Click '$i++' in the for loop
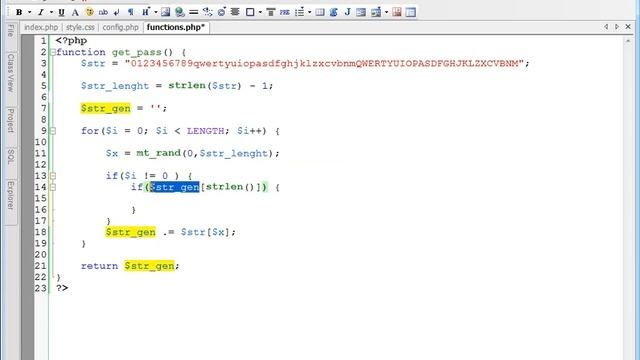 (249, 131)
